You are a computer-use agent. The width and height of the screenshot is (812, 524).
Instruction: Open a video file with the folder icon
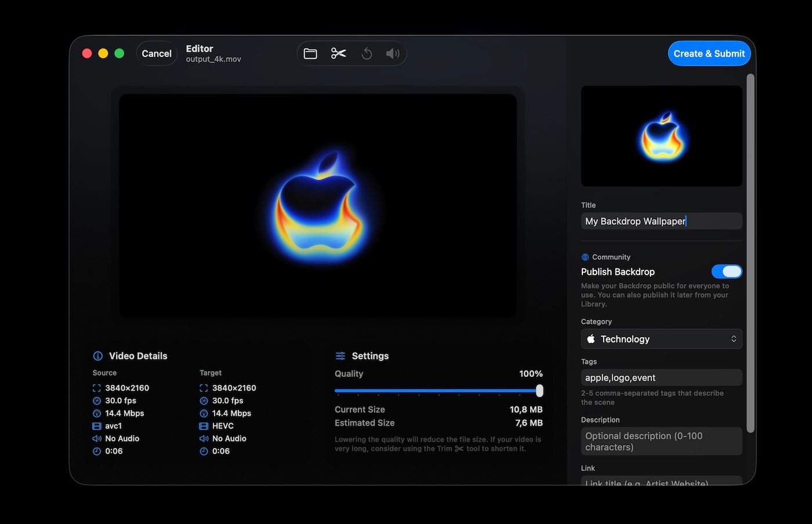coord(310,54)
